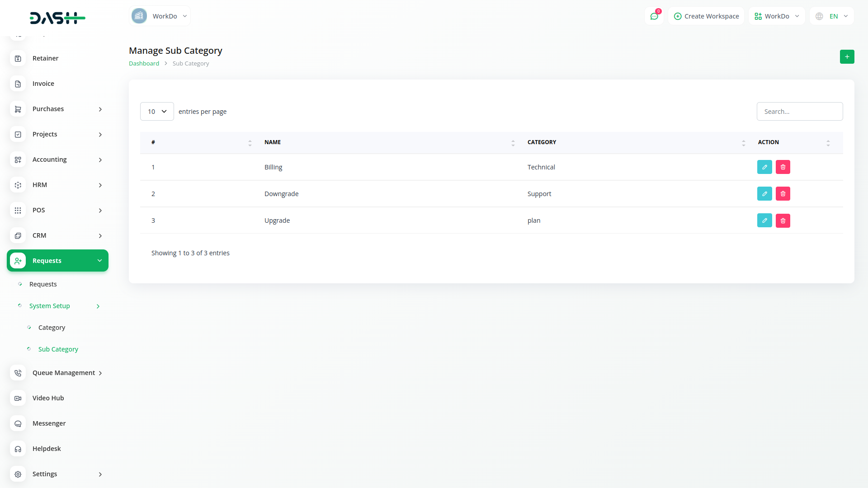Open the EN language dropdown
The image size is (868, 488).
832,16
